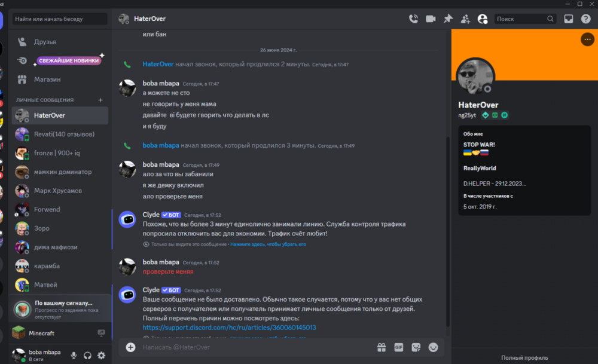This screenshot has height=364, width=598.
Task: Click the hashtag badge next to ng25yt
Action: pyautogui.click(x=504, y=115)
